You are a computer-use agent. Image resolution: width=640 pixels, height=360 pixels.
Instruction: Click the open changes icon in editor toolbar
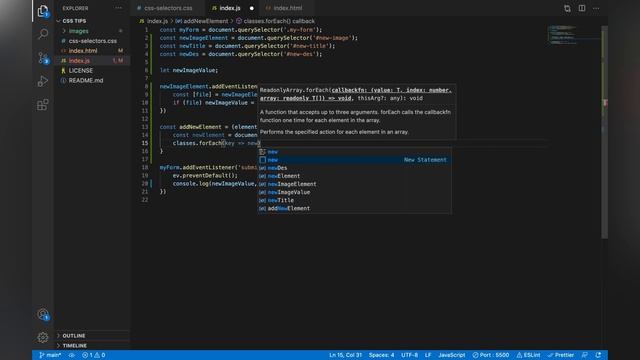click(567, 8)
